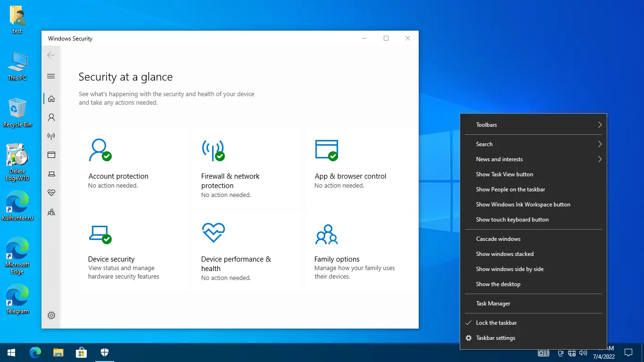Click the 'Security at a glance' heading
Image resolution: width=644 pixels, height=362 pixels.
(125, 77)
